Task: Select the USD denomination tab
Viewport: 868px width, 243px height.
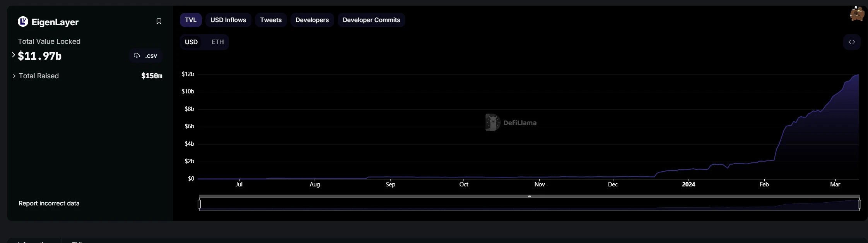Action: 191,42
